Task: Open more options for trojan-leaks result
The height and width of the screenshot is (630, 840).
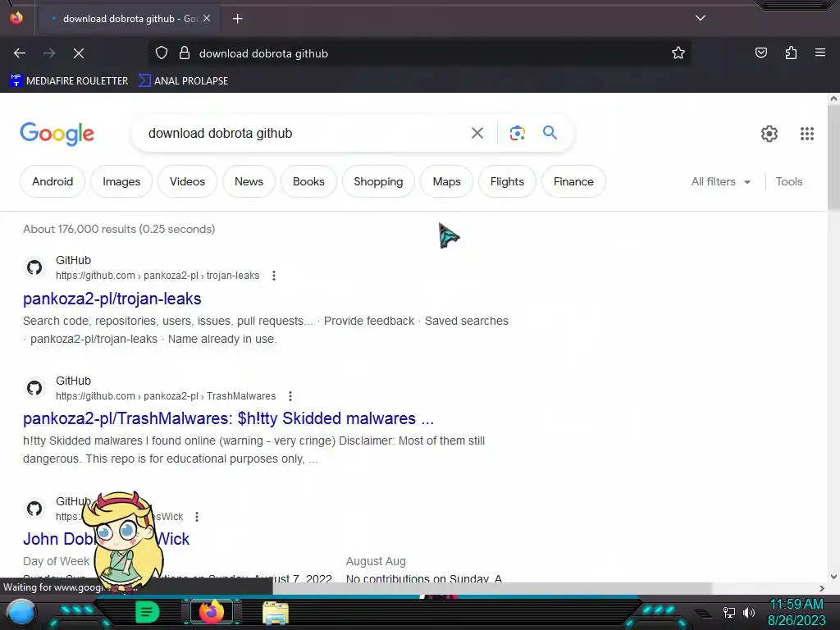Action: pos(274,276)
